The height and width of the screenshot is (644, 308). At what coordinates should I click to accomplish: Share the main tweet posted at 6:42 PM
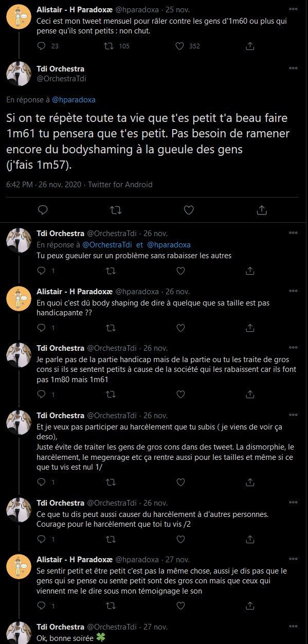[x=261, y=209]
